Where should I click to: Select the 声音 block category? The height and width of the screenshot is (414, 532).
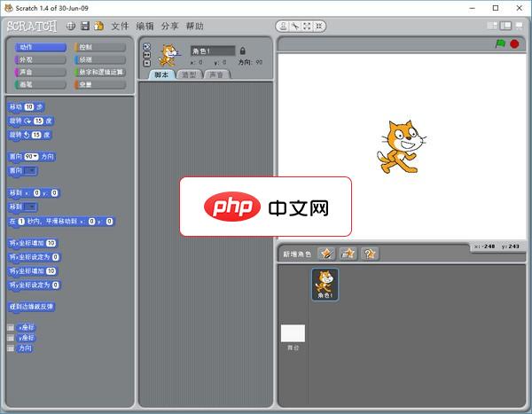41,72
